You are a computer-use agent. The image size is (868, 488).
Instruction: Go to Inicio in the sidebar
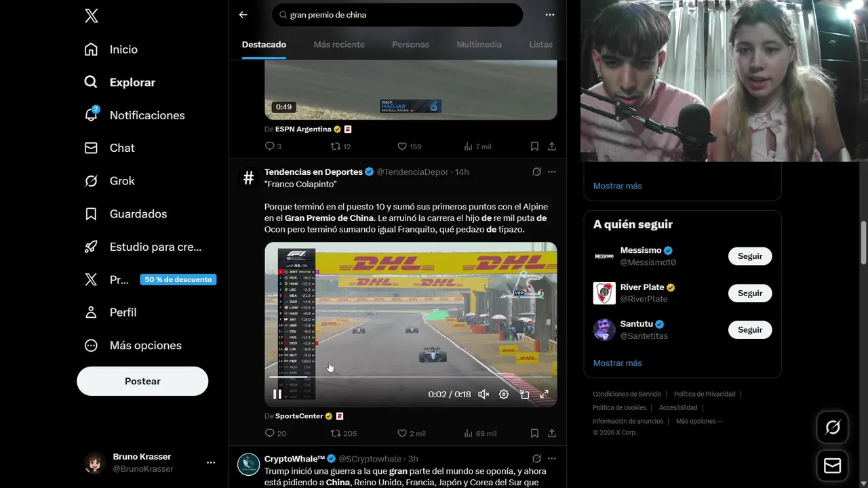111,49
